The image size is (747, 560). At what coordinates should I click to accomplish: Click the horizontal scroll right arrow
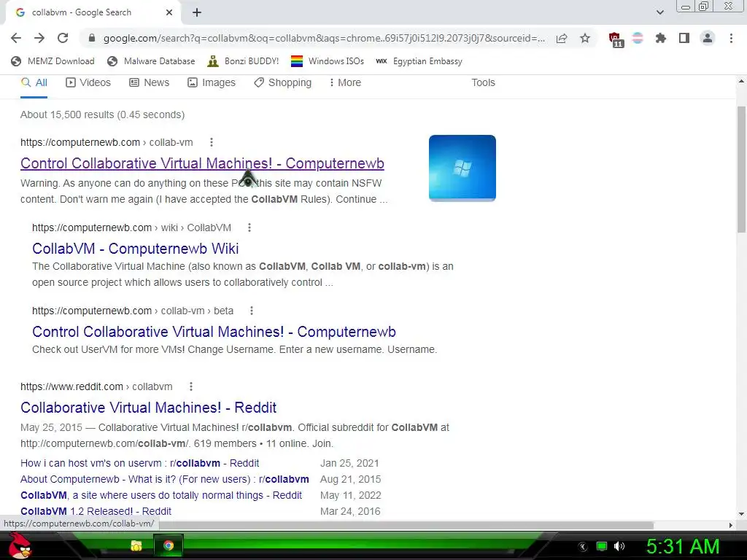click(731, 525)
